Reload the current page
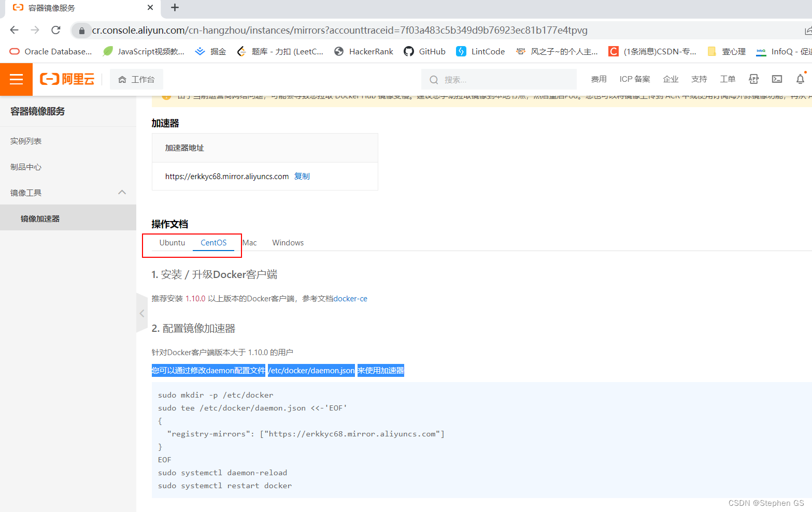The width and height of the screenshot is (812, 512). coord(56,30)
